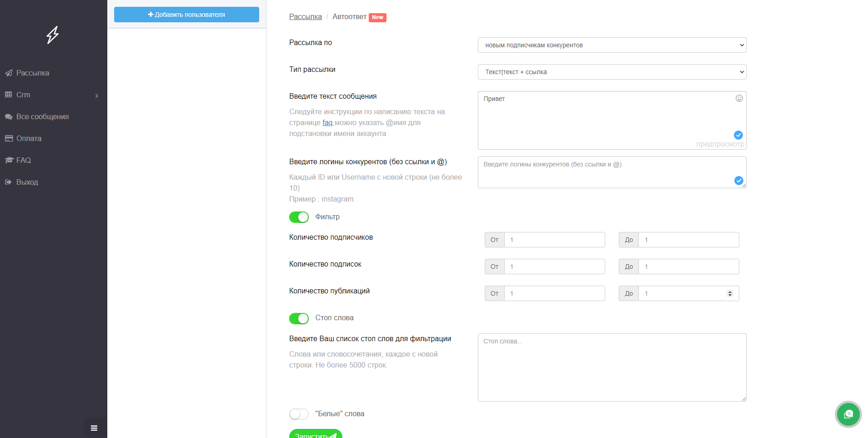Open Все сообщения in the sidebar
The height and width of the screenshot is (438, 868).
43,116
